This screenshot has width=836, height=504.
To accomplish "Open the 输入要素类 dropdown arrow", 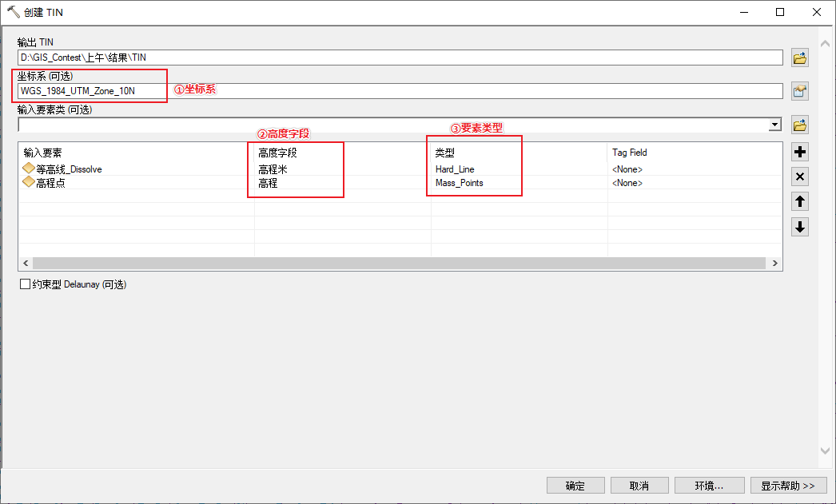I will [x=774, y=125].
